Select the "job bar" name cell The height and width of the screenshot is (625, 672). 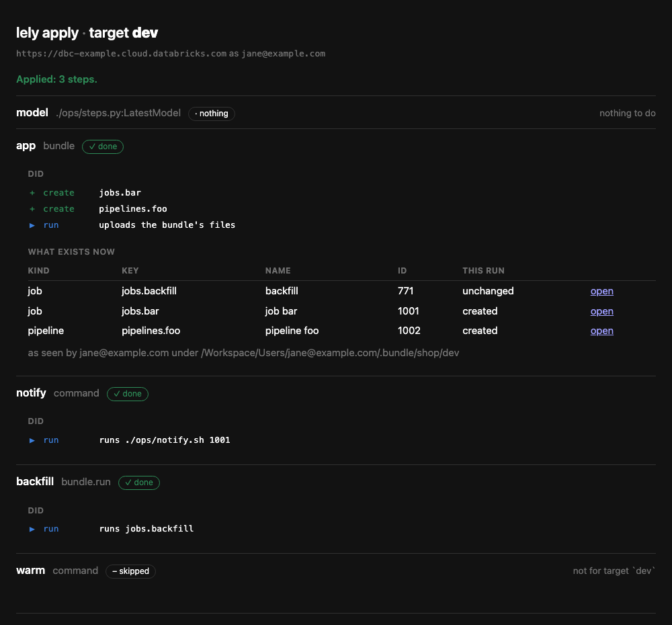coord(281,311)
